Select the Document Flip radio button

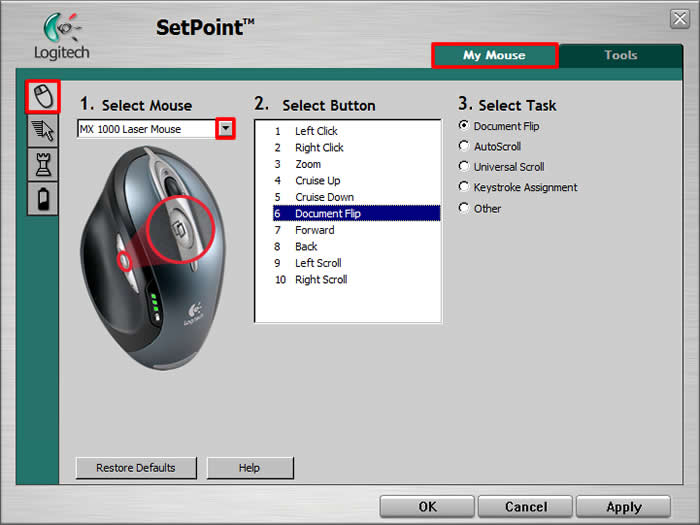[x=464, y=126]
